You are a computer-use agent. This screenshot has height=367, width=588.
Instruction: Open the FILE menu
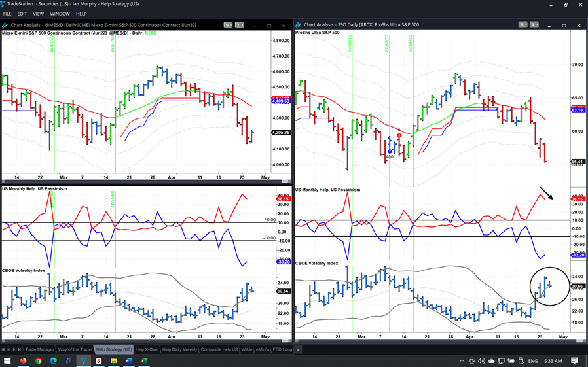pos(7,14)
